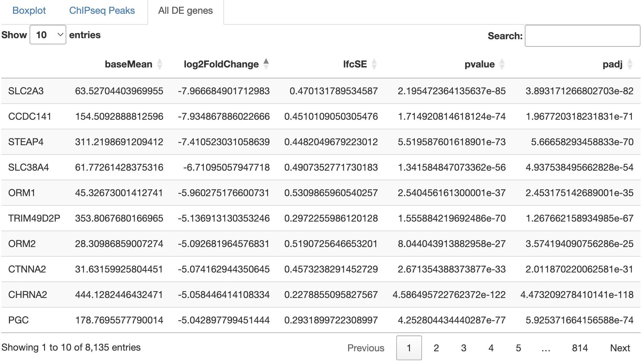Select the SLC2A3 gene row
The image size is (644, 363).
pyautogui.click(x=321, y=91)
